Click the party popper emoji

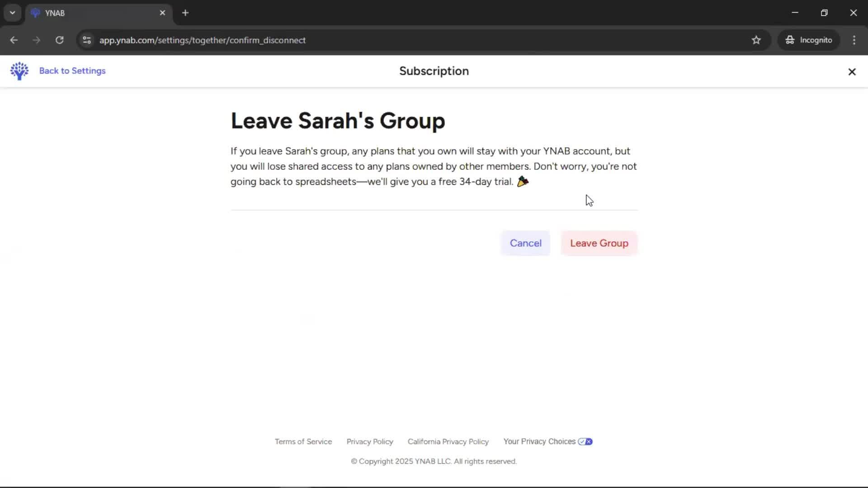click(x=523, y=181)
